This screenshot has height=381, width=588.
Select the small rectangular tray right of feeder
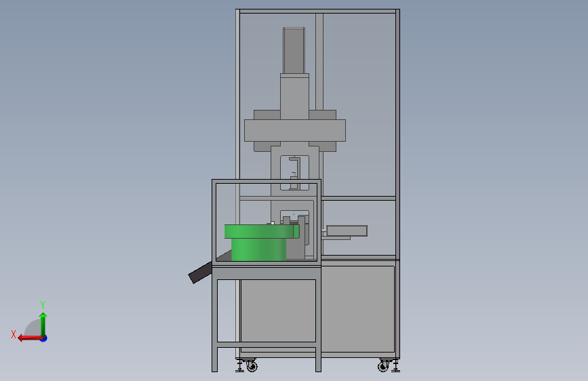(x=347, y=231)
